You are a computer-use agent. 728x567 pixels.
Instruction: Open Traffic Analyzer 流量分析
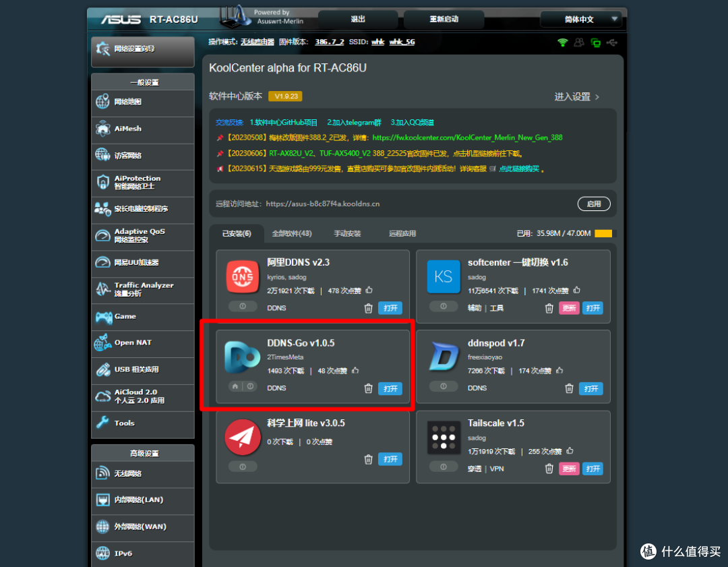pos(142,289)
